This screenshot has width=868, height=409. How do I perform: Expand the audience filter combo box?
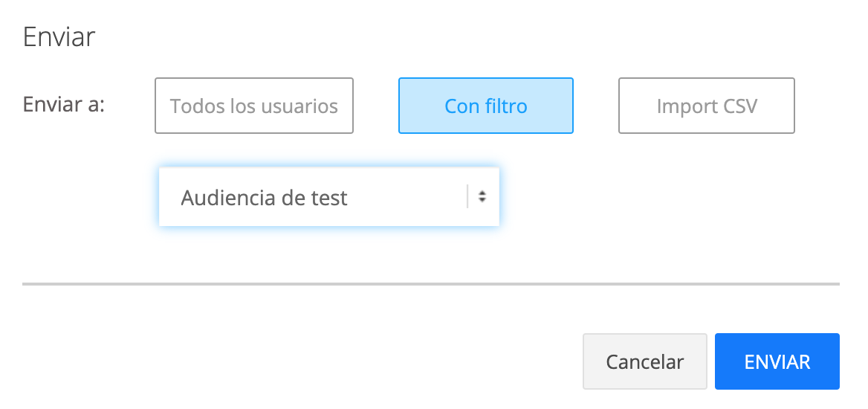328,197
